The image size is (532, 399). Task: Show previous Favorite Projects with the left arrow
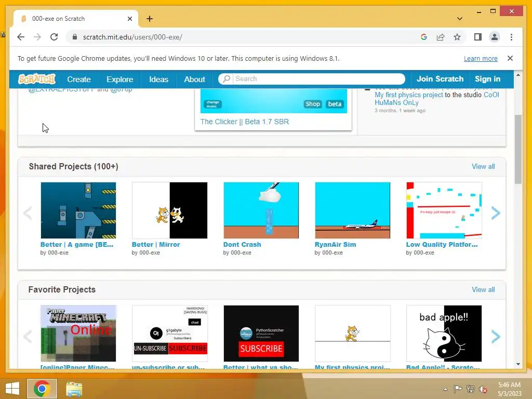click(28, 336)
